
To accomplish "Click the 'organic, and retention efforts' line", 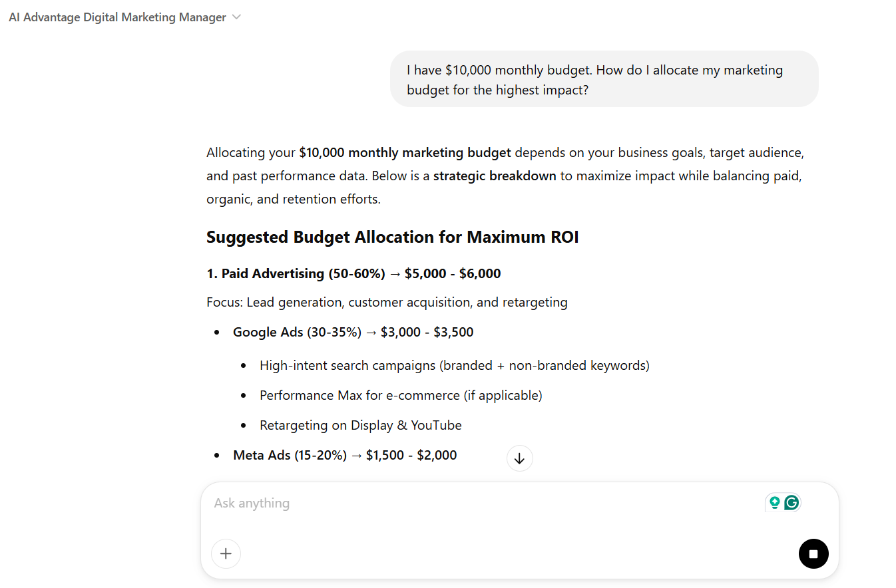I will tap(293, 199).
